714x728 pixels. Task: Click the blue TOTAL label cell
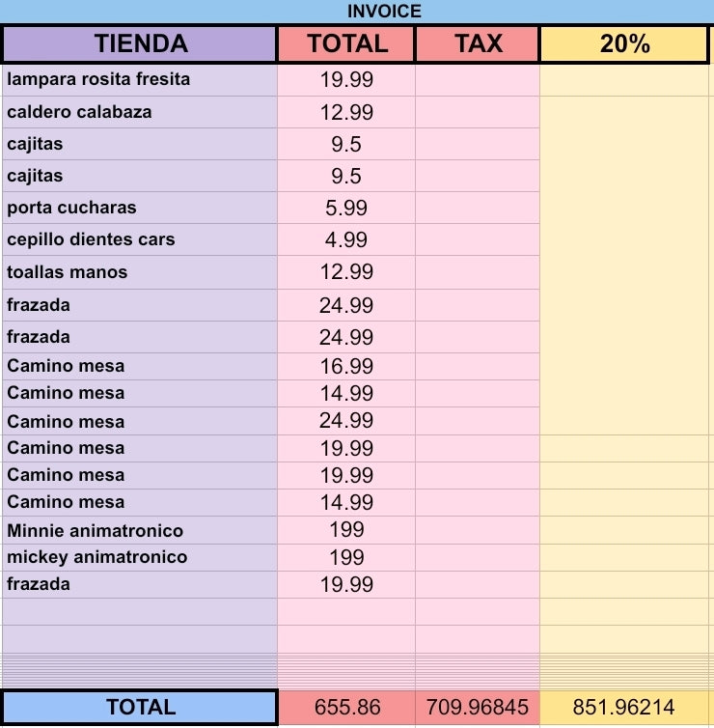pyautogui.click(x=140, y=707)
